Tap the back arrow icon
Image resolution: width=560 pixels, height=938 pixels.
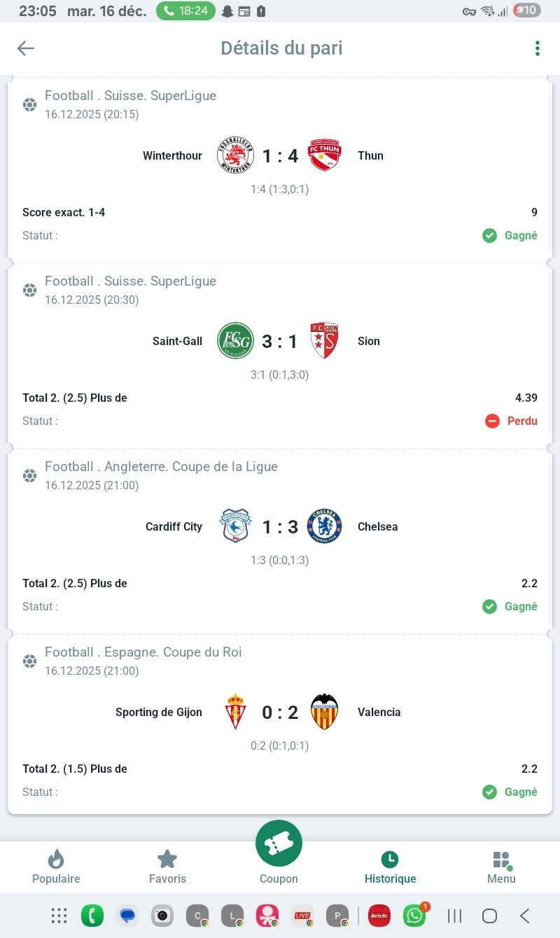(x=26, y=48)
